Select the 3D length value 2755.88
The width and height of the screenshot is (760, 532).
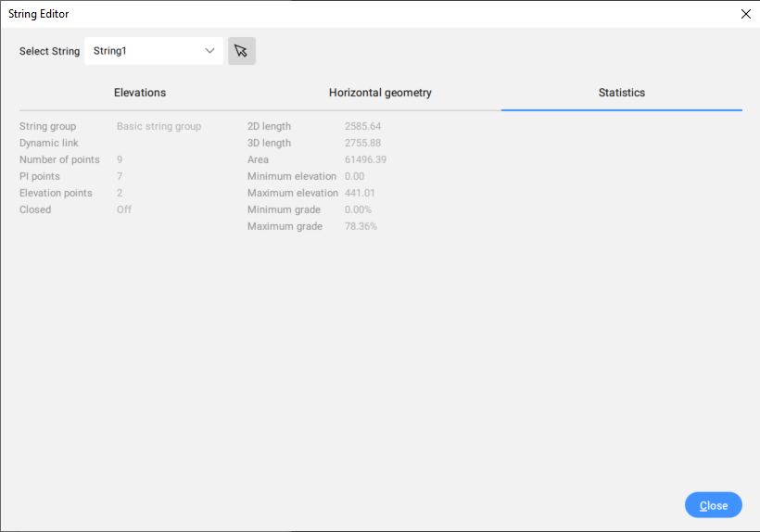(x=362, y=143)
